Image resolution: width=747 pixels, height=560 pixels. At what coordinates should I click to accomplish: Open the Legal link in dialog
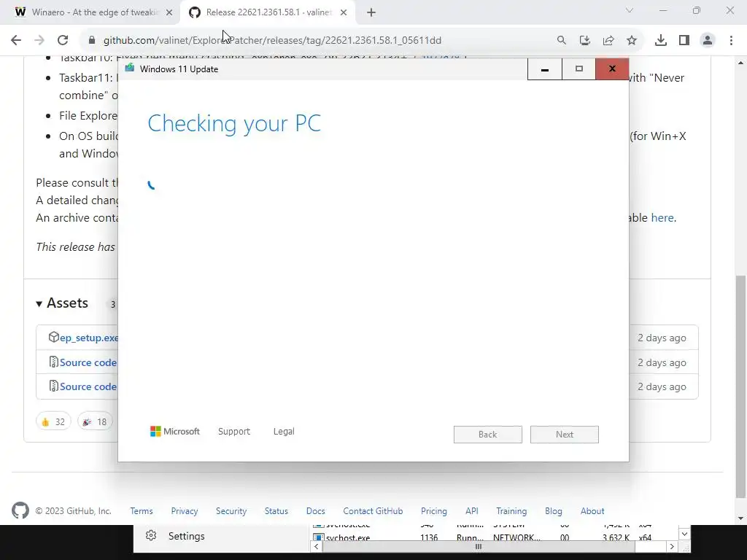[284, 432]
